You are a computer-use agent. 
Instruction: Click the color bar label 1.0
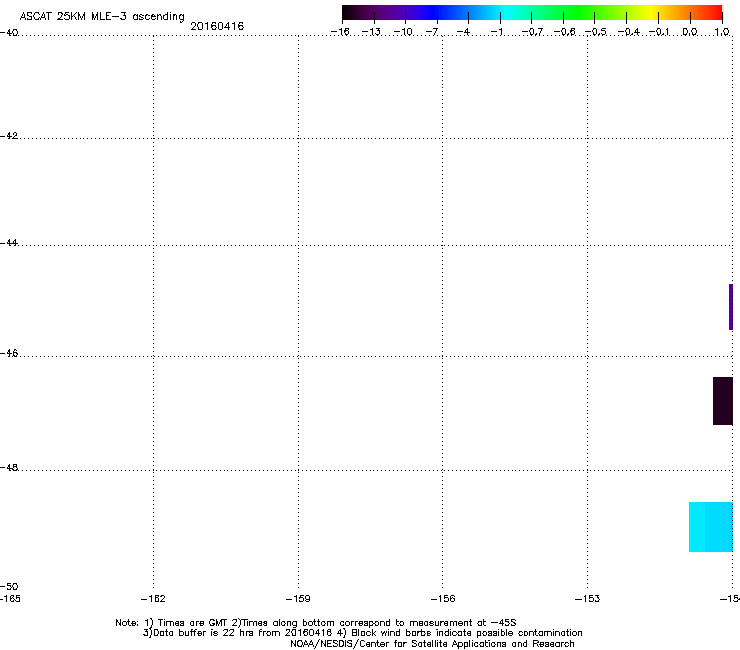722,32
